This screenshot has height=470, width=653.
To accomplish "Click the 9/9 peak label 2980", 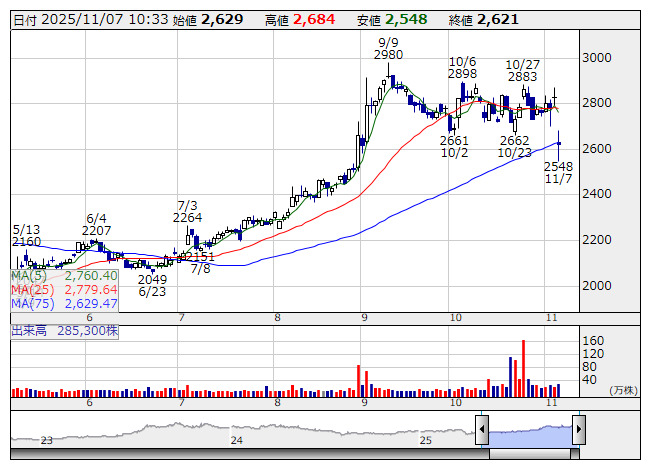I will pyautogui.click(x=389, y=55).
